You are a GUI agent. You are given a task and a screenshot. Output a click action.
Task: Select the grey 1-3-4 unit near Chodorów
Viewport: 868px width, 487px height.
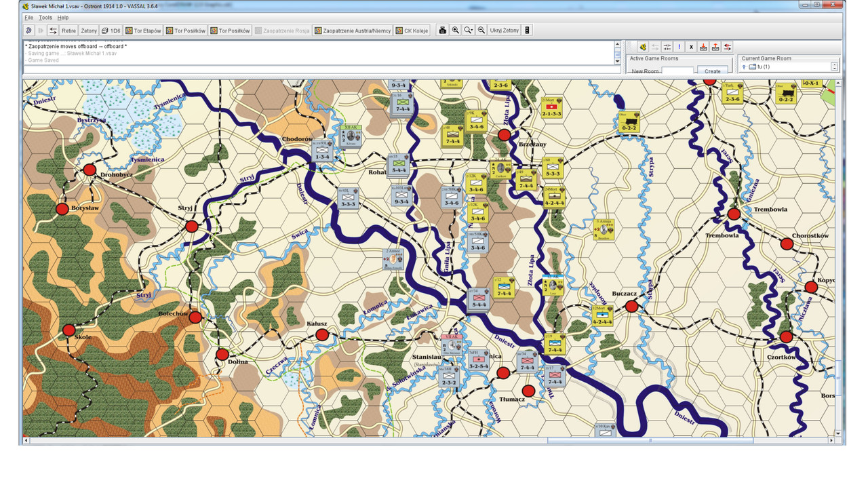click(x=323, y=151)
